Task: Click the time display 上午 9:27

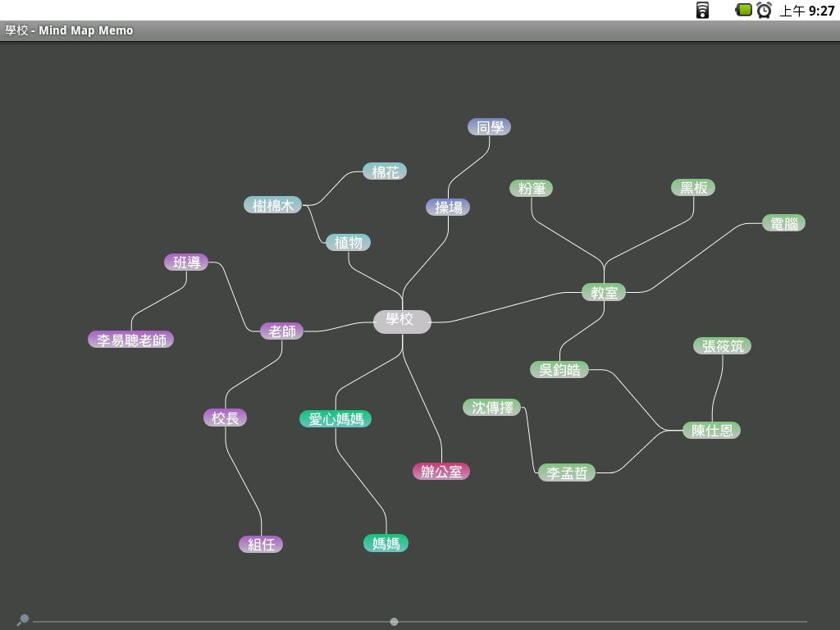Action: pyautogui.click(x=806, y=11)
